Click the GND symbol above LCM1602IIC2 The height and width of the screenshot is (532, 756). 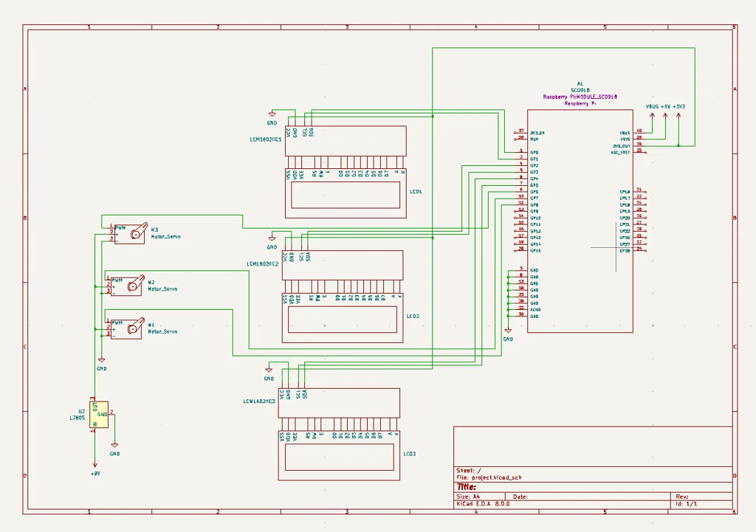[272, 238]
